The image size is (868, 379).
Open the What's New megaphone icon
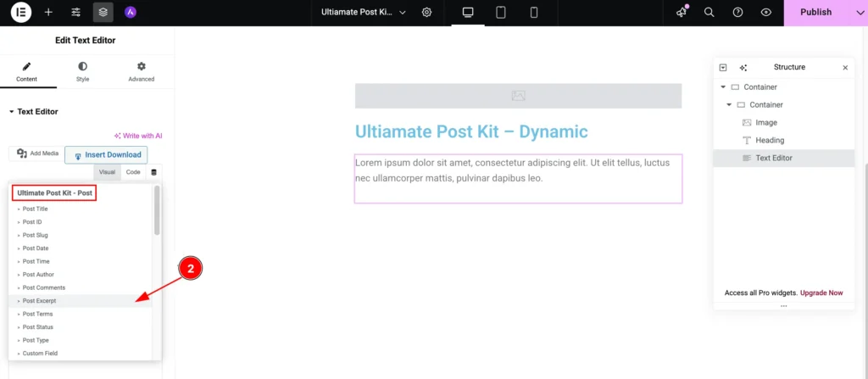682,13
